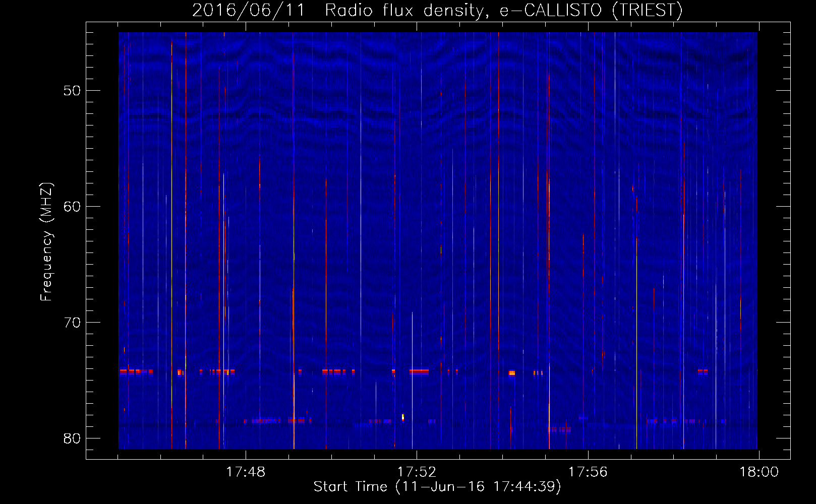816x504 pixels.
Task: Click the '17:56' time tick label
Action: point(588,472)
